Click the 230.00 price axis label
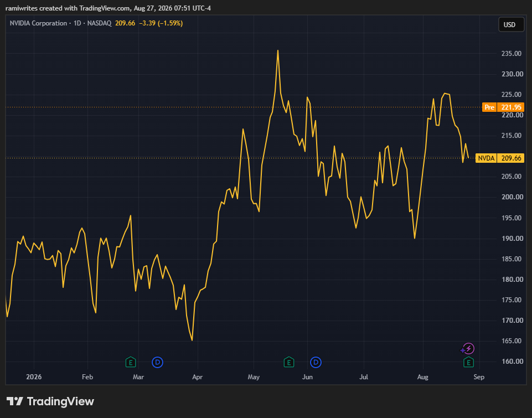The image size is (532, 418). (x=512, y=74)
